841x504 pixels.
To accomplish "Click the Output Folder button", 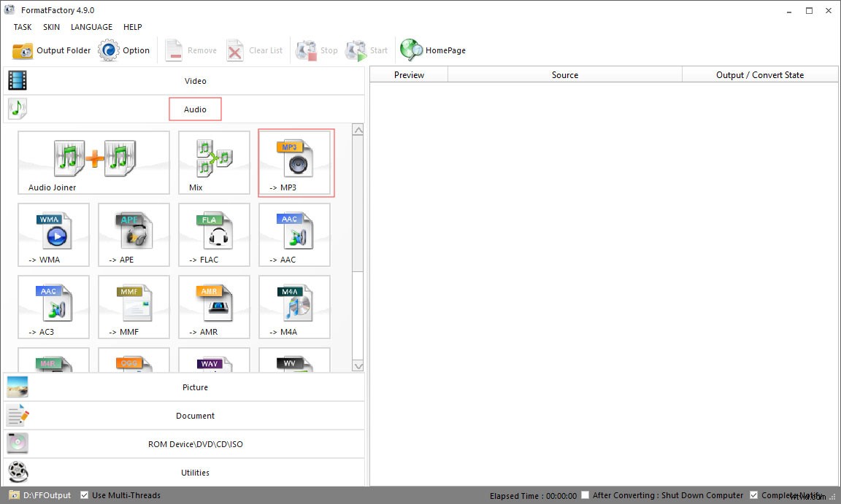I will tap(53, 50).
